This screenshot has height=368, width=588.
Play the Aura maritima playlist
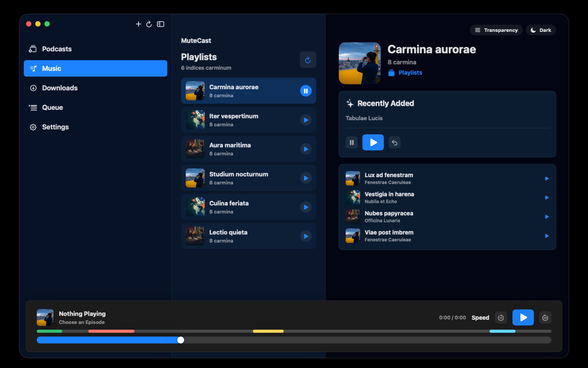click(x=306, y=149)
